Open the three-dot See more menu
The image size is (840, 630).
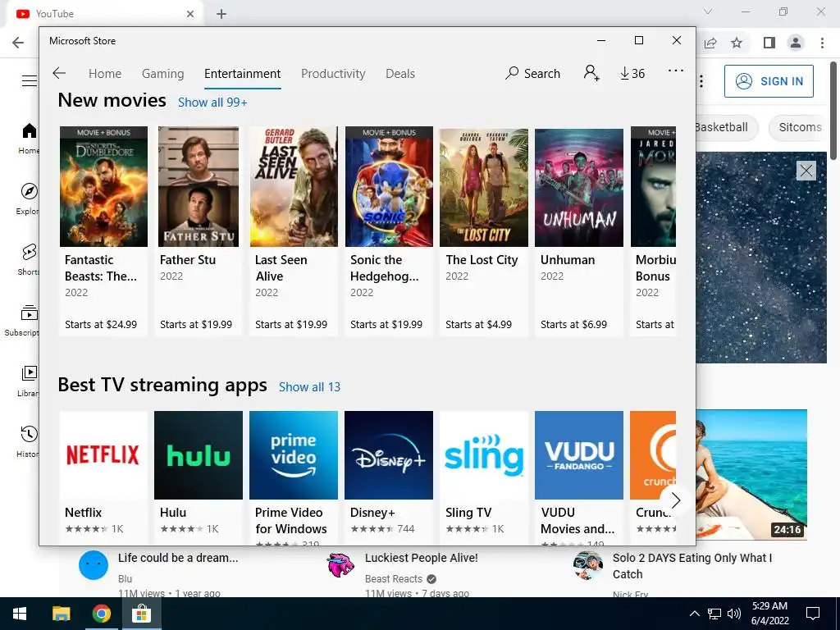[676, 71]
